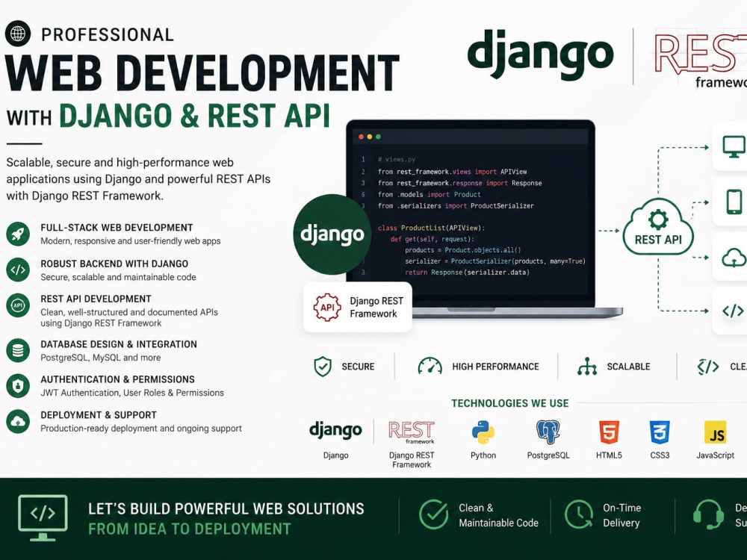Click the database stack icon beside Database Design
Image resolution: width=747 pixels, height=560 pixels.
pos(18,350)
